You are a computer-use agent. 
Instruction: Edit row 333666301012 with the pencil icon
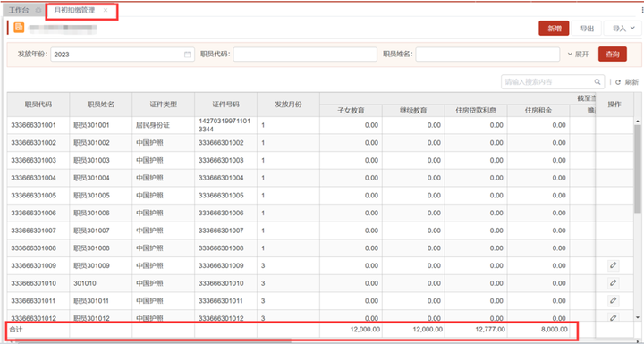point(614,317)
